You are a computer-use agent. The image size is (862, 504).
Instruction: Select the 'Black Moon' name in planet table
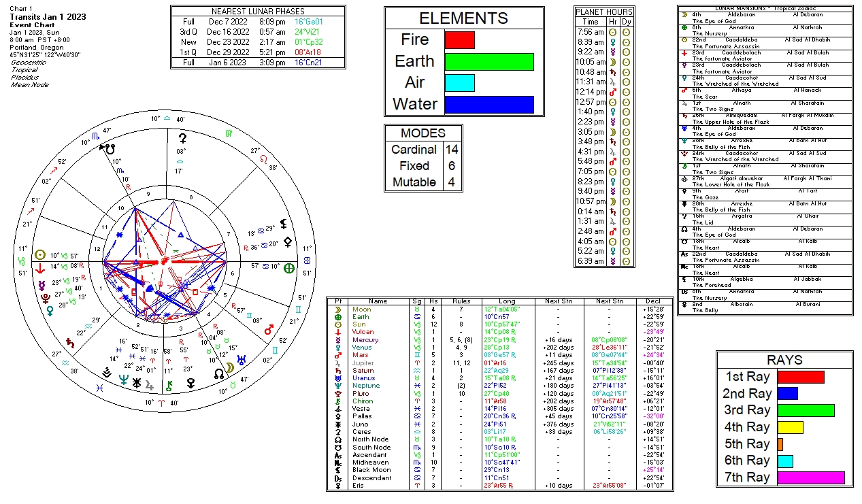371,470
